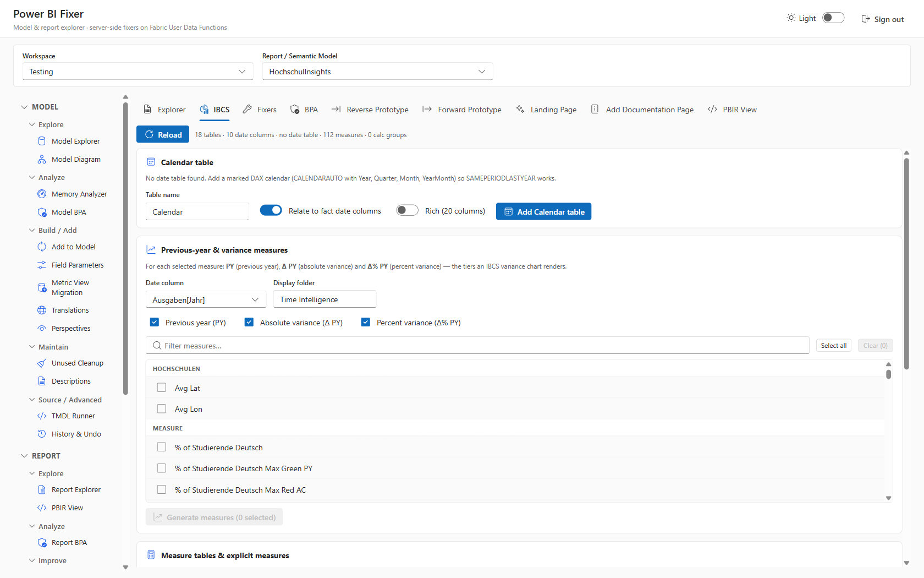This screenshot has height=578, width=924.
Task: Click Select all measures button
Action: (833, 345)
